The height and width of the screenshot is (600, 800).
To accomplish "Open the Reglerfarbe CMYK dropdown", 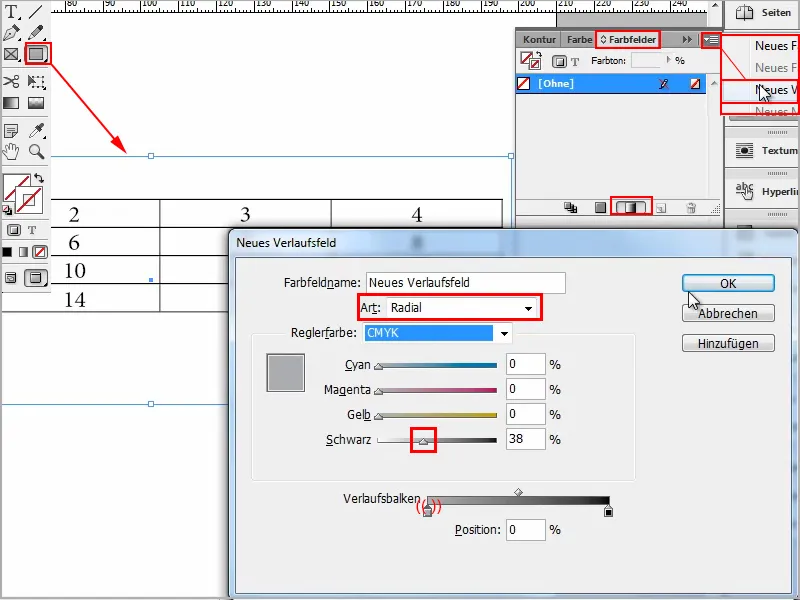I will 438,333.
